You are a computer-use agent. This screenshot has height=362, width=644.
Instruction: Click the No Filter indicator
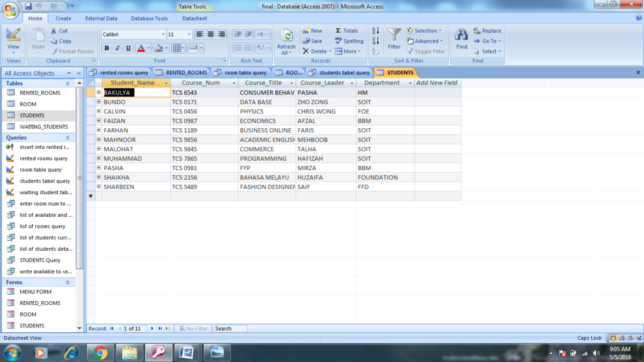[193, 329]
